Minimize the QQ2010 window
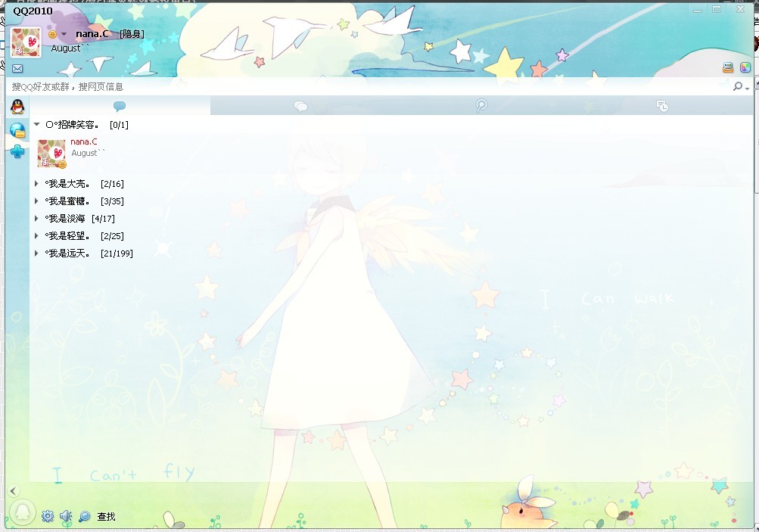The width and height of the screenshot is (759, 532). pyautogui.click(x=698, y=9)
